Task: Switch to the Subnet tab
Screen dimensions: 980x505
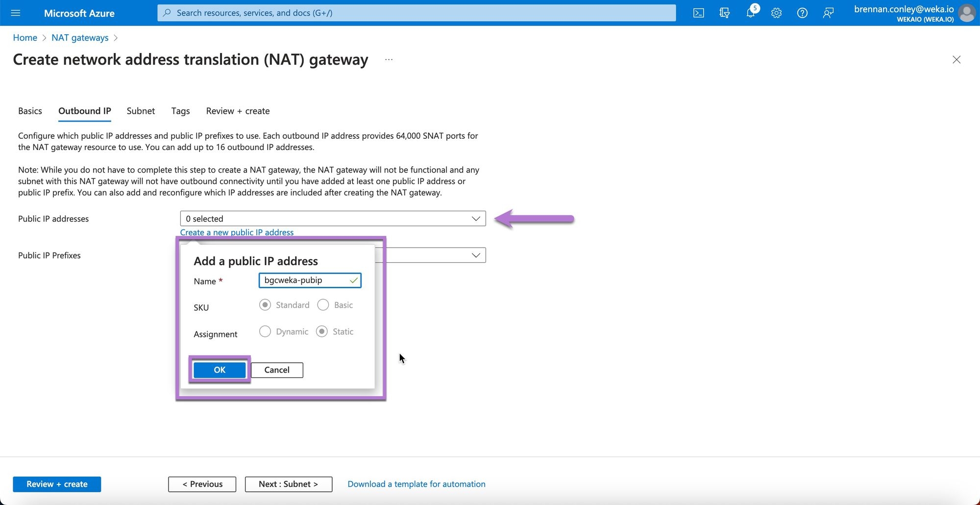Action: 141,111
